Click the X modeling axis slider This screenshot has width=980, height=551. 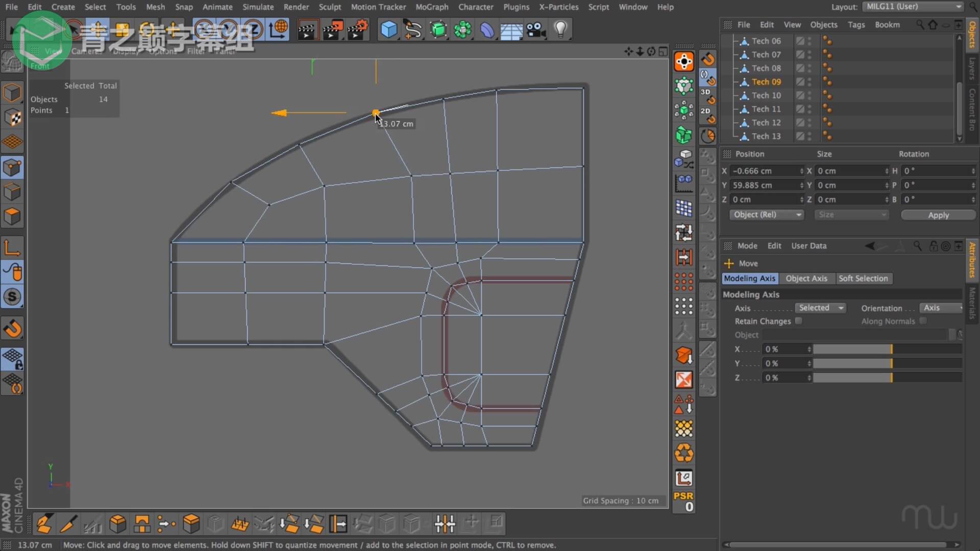click(x=887, y=349)
